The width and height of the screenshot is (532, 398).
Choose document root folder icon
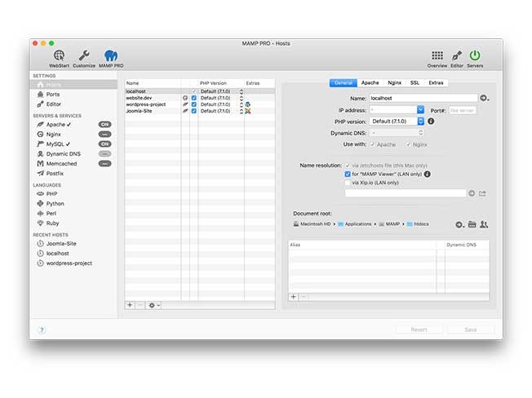[x=472, y=224]
